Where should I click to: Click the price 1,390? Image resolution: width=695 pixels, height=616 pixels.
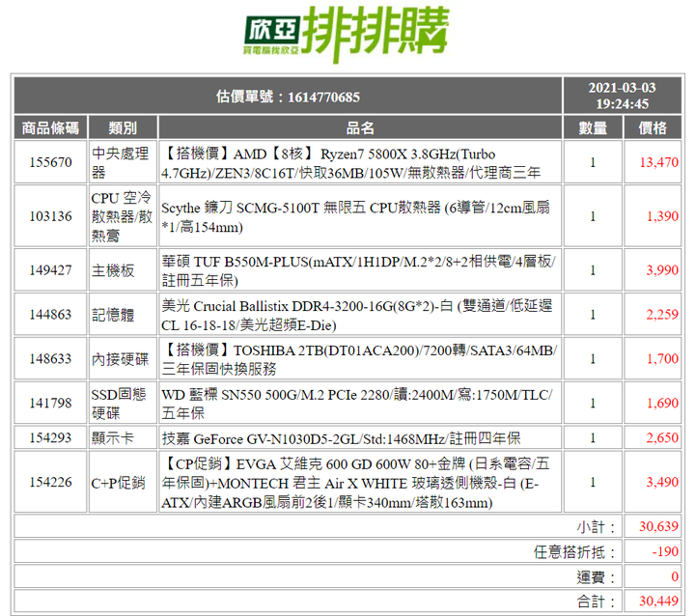point(662,216)
